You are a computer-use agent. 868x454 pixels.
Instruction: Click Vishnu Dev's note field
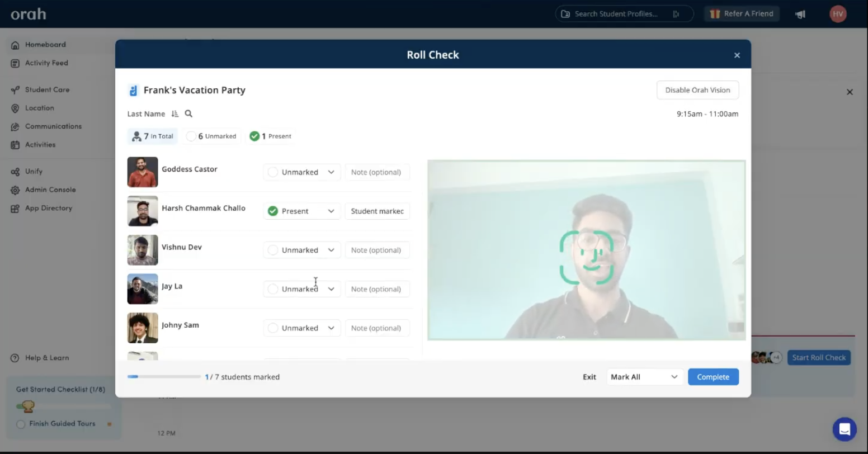378,250
